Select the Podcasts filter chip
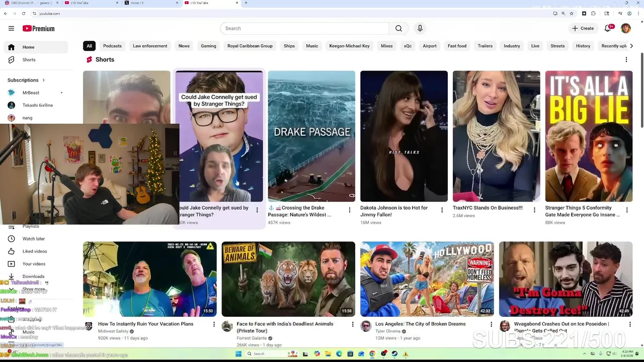 112,46
